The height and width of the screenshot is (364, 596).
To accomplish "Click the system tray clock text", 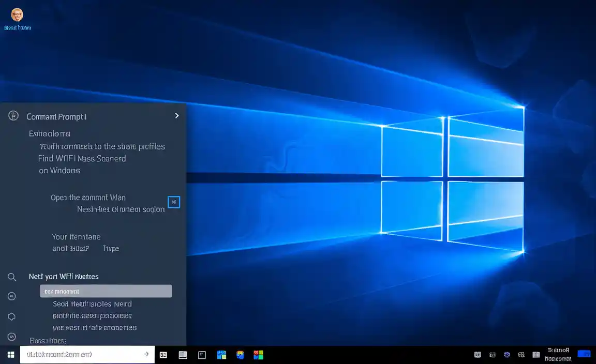I will 559,355.
